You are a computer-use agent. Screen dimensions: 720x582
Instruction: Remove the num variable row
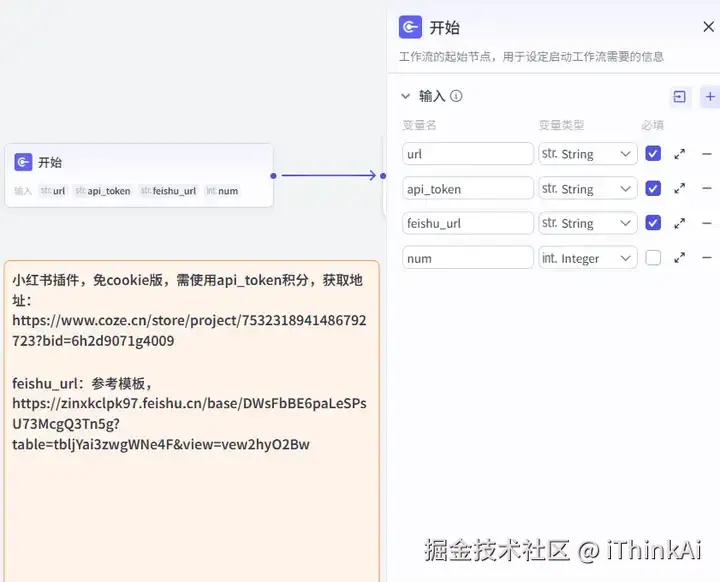click(x=707, y=258)
